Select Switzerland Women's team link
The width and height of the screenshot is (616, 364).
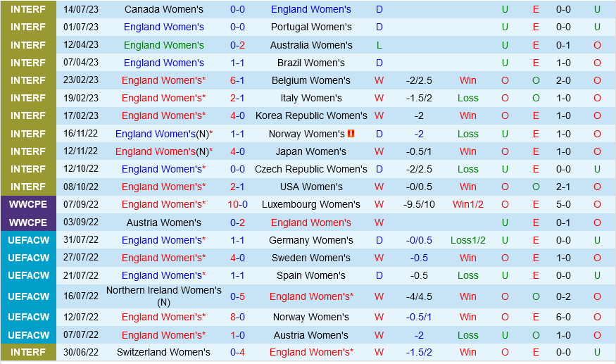(x=163, y=352)
